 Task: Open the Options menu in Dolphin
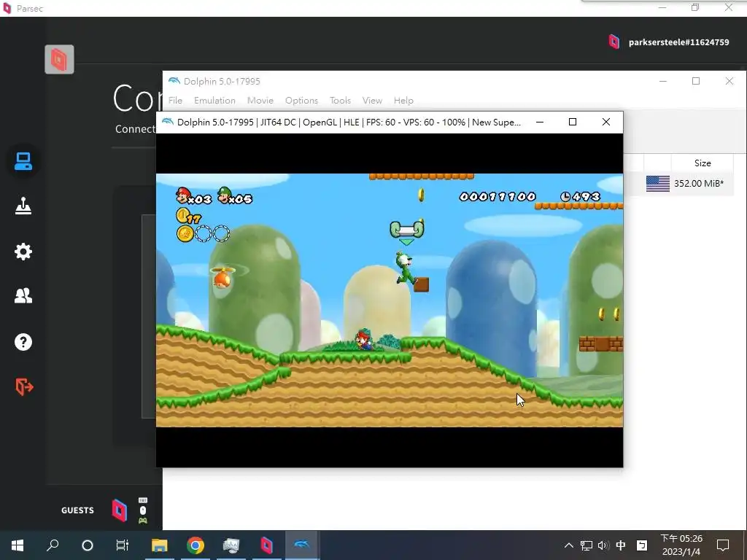tap(301, 101)
